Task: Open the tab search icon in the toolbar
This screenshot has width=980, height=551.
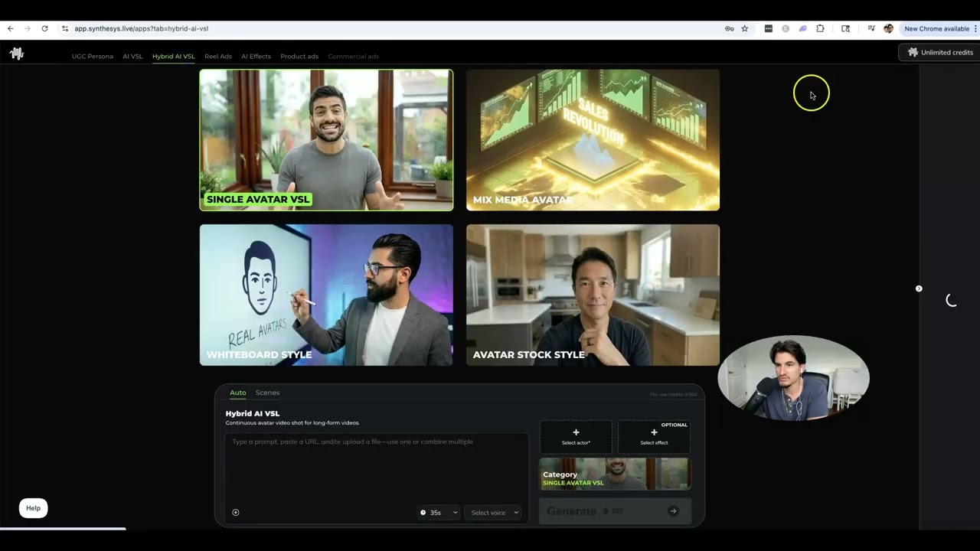Action: point(845,28)
